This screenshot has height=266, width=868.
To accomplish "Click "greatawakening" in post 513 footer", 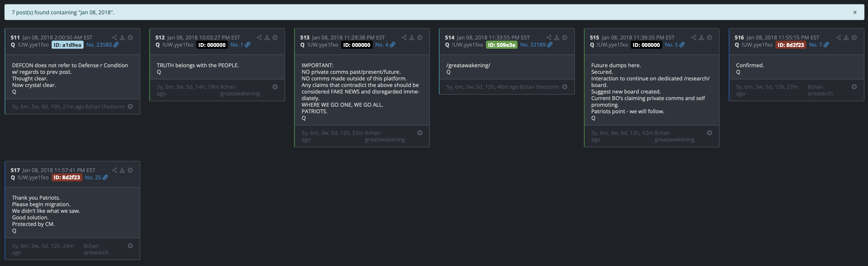I will click(385, 139).
